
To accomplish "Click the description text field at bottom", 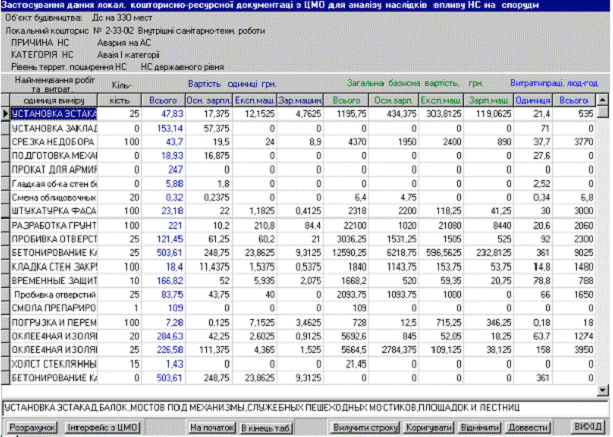I will 300,409.
